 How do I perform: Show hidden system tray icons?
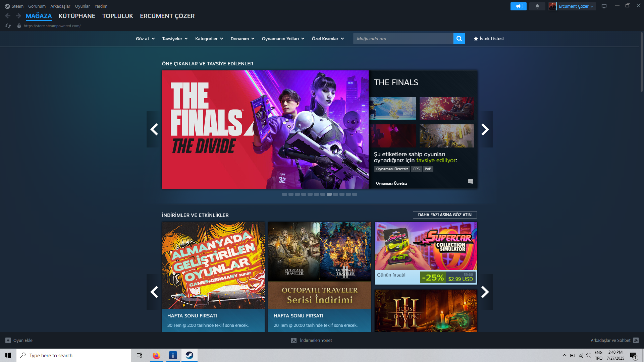[x=565, y=355]
